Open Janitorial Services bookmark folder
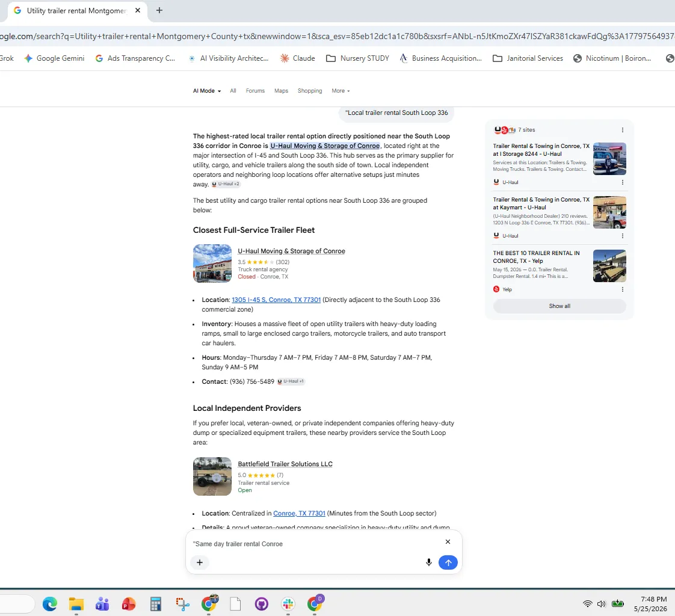This screenshot has height=616, width=675. coord(528,58)
